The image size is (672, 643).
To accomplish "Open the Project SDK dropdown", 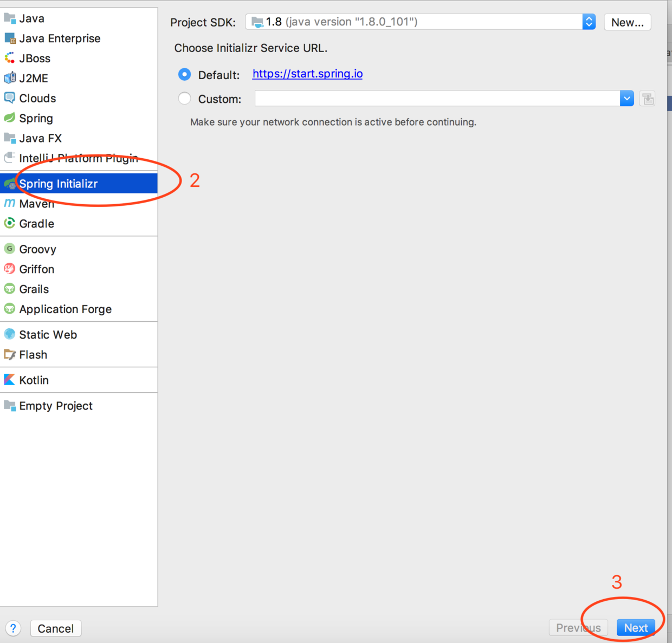I will click(421, 22).
